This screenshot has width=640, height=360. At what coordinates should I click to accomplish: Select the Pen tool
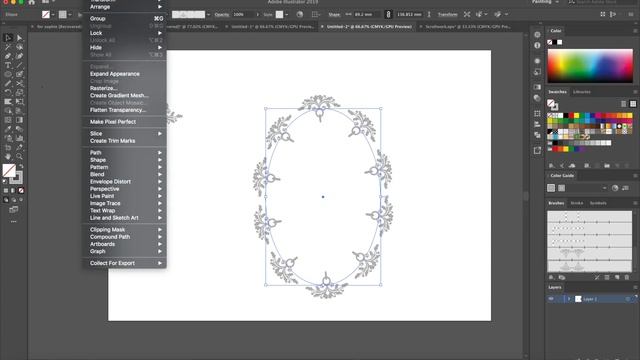click(8, 56)
